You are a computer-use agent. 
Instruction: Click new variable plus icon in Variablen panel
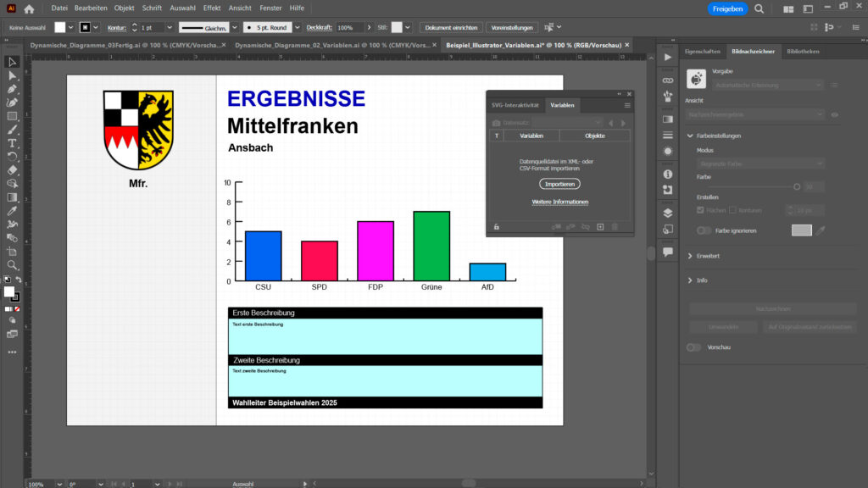pyautogui.click(x=600, y=227)
